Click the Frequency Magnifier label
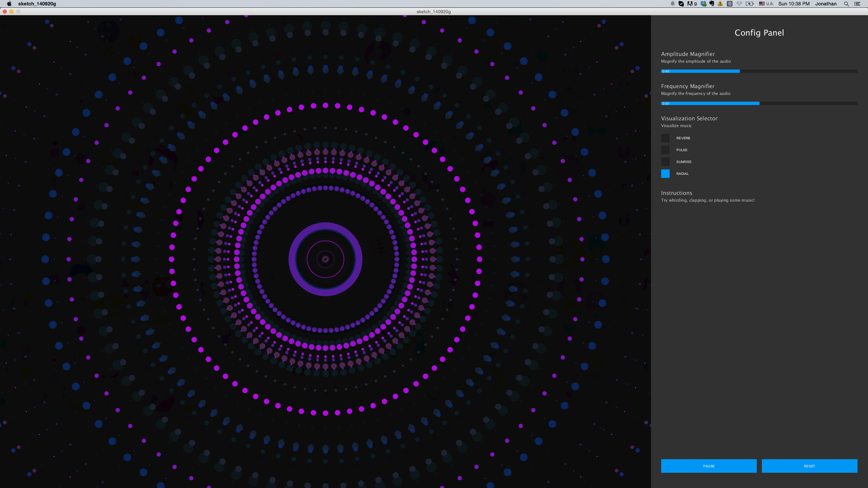The height and width of the screenshot is (488, 868). (688, 86)
